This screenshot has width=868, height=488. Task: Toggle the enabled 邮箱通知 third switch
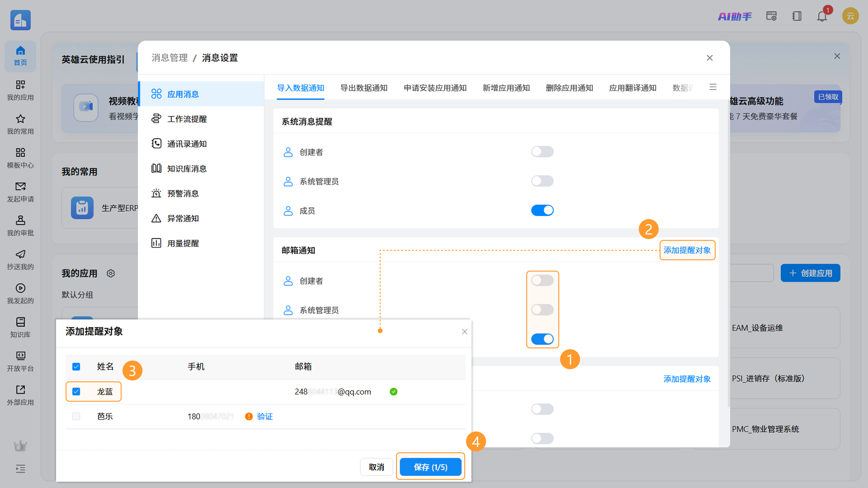542,339
